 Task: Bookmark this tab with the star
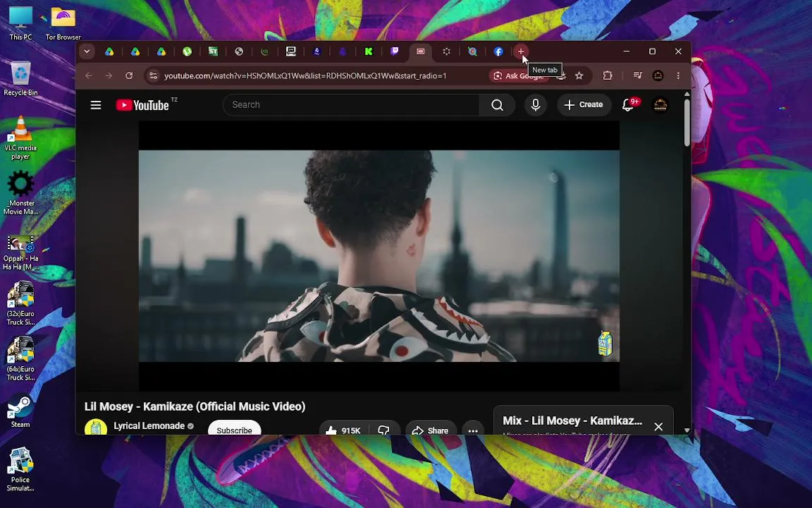point(579,75)
